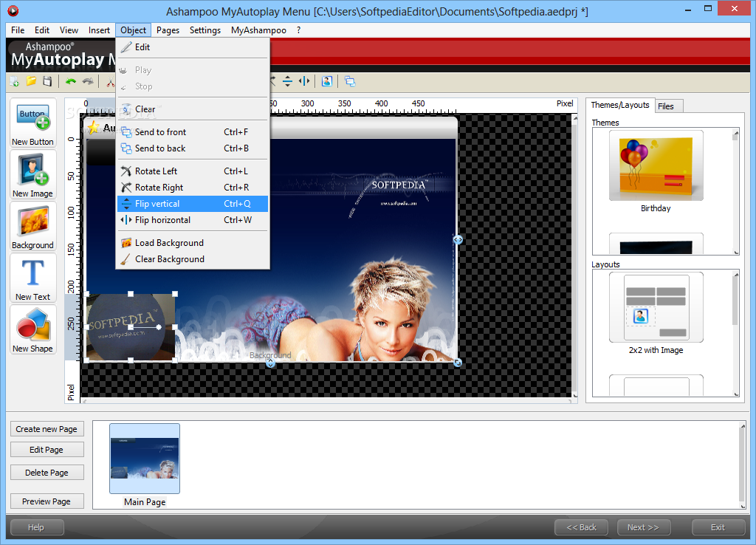Click the save project toolbar icon
This screenshot has height=545, width=756.
point(47,81)
